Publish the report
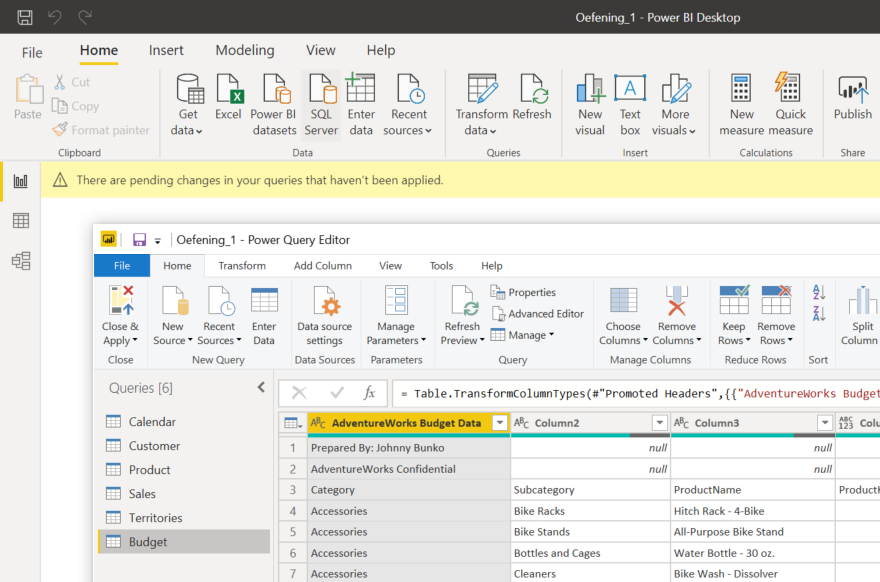Image resolution: width=880 pixels, height=582 pixels. 852,98
